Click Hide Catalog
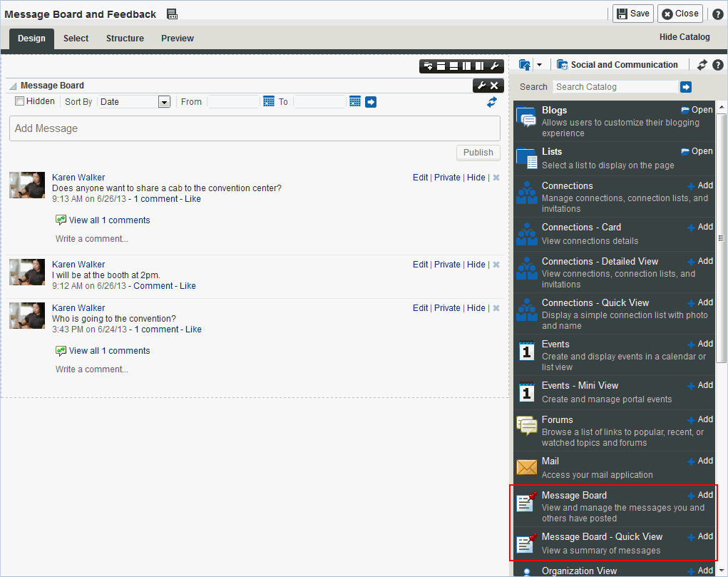The image size is (728, 577). click(x=685, y=37)
